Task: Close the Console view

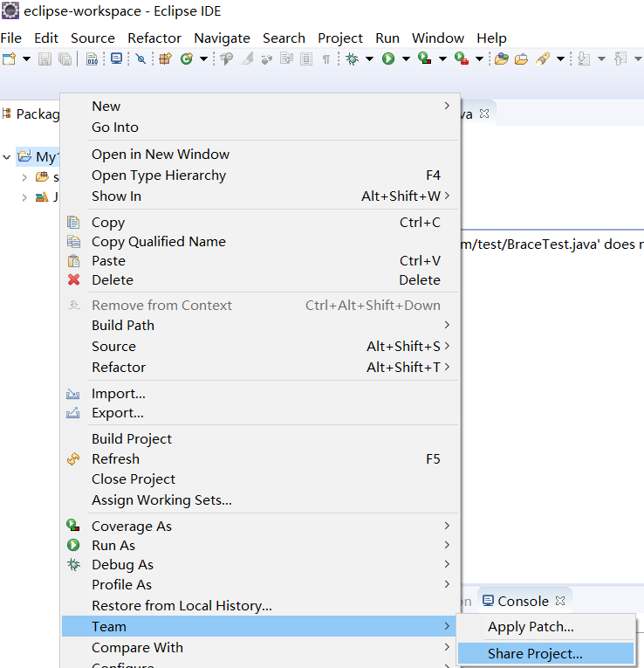Action: (560, 601)
